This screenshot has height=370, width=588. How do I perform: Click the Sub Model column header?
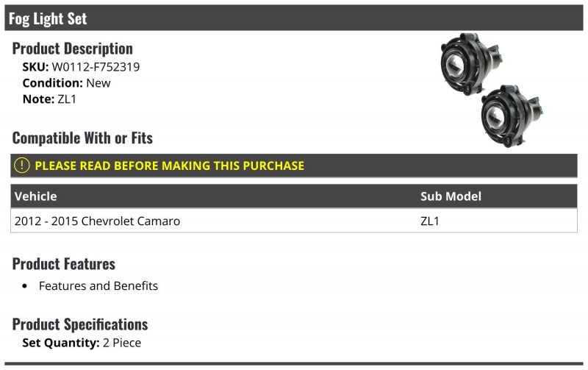tap(451, 196)
